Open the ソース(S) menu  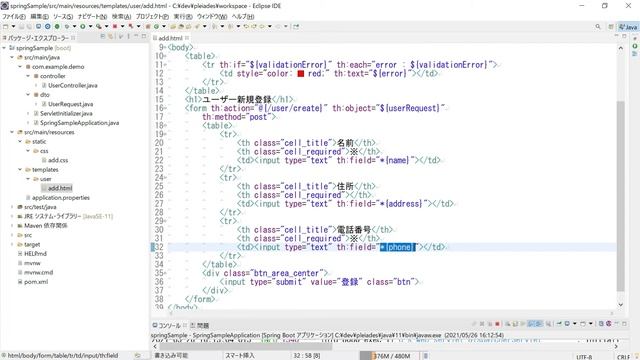coord(63,16)
